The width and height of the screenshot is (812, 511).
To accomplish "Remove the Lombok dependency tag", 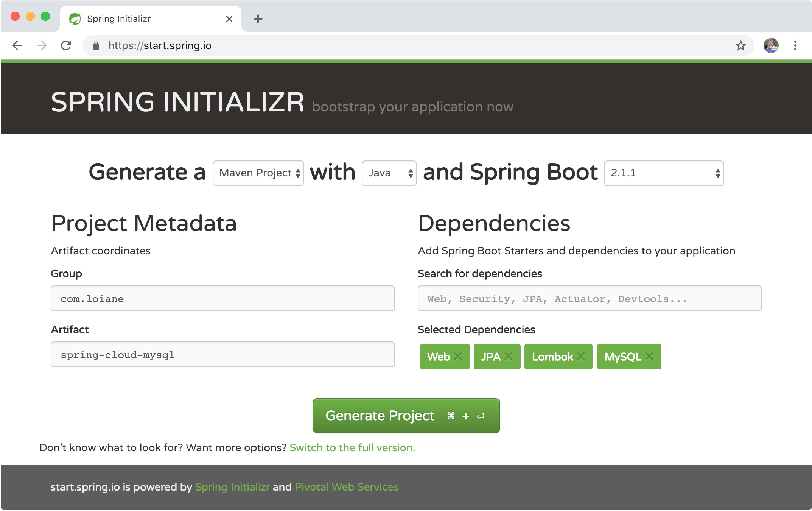I will click(x=581, y=356).
